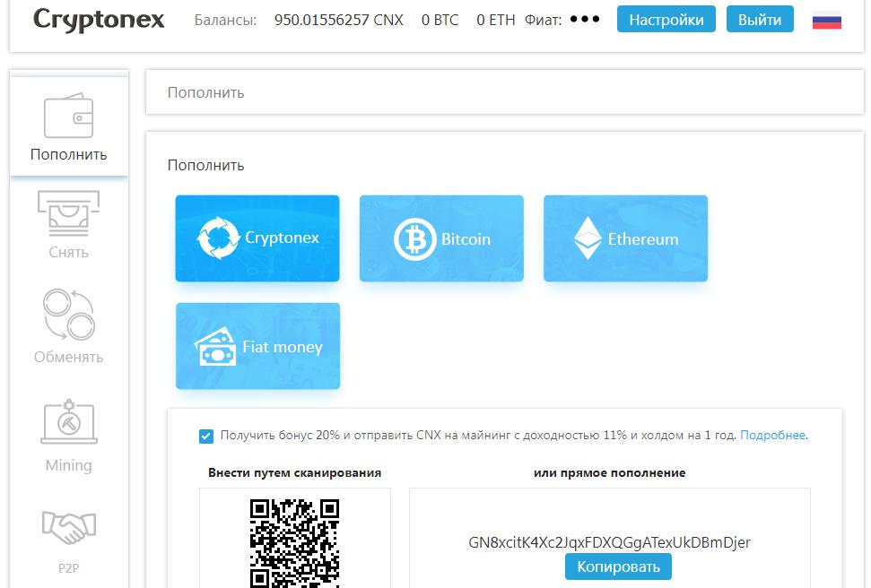Click the Ethereum diamond icon on card
Image resolution: width=871 pixels, height=588 pixels.
pos(588,238)
